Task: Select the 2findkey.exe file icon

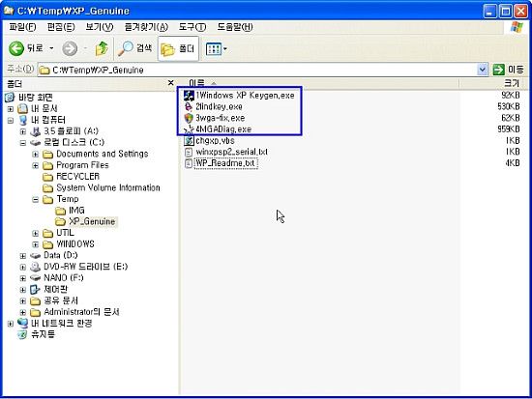Action: (x=189, y=107)
